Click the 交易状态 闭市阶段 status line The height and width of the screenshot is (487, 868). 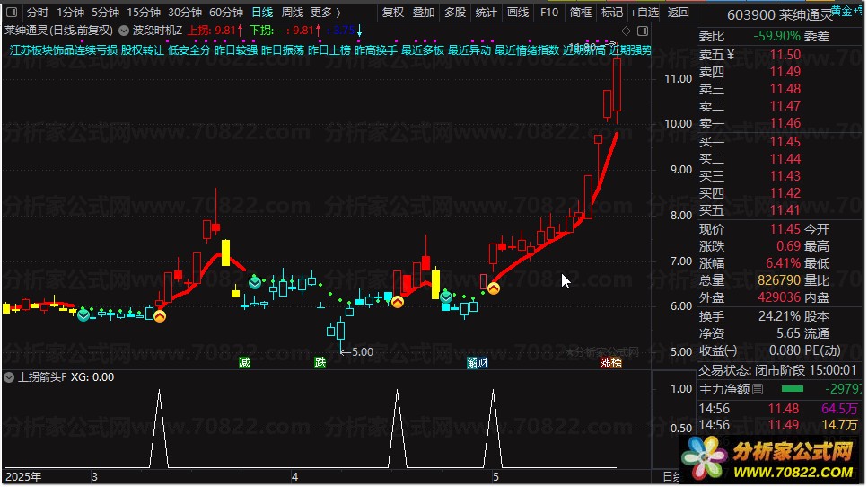point(777,369)
